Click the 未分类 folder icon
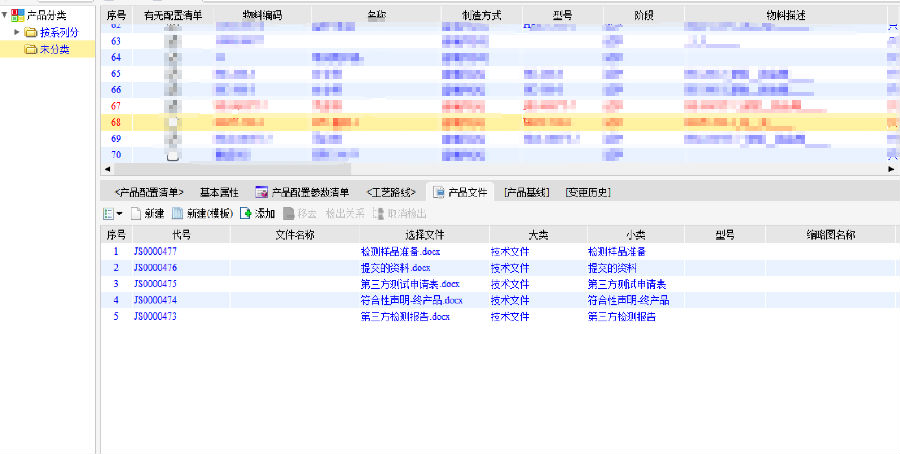This screenshot has width=900, height=454. click(x=31, y=48)
